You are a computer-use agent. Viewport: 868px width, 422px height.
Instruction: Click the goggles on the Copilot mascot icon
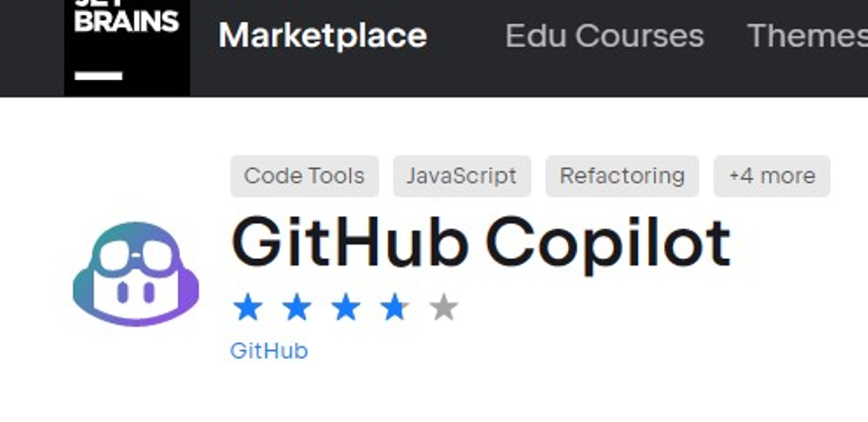136,255
